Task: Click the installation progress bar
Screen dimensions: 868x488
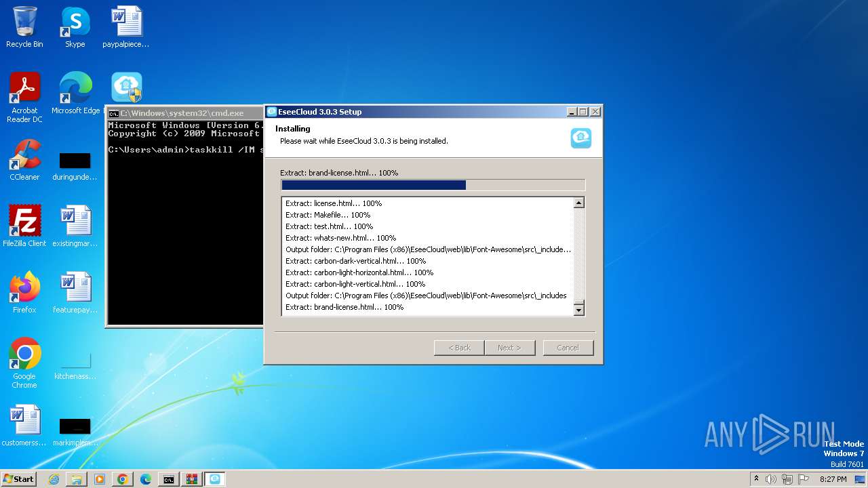Action: (433, 185)
